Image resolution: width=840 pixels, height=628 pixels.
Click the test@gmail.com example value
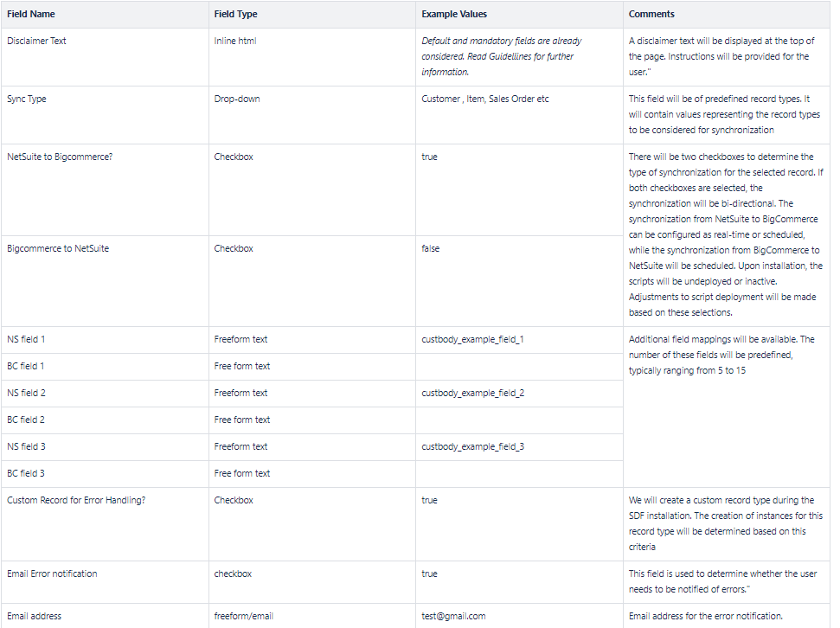click(x=453, y=616)
